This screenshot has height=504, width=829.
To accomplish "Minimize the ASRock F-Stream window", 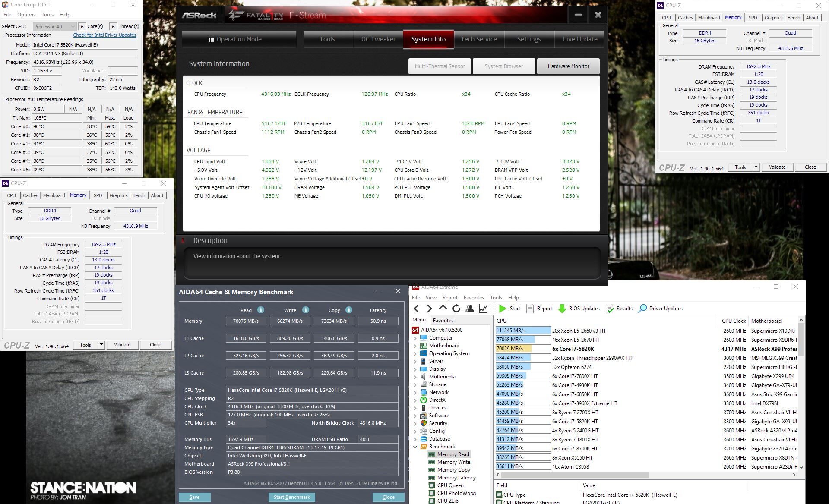I will click(578, 15).
